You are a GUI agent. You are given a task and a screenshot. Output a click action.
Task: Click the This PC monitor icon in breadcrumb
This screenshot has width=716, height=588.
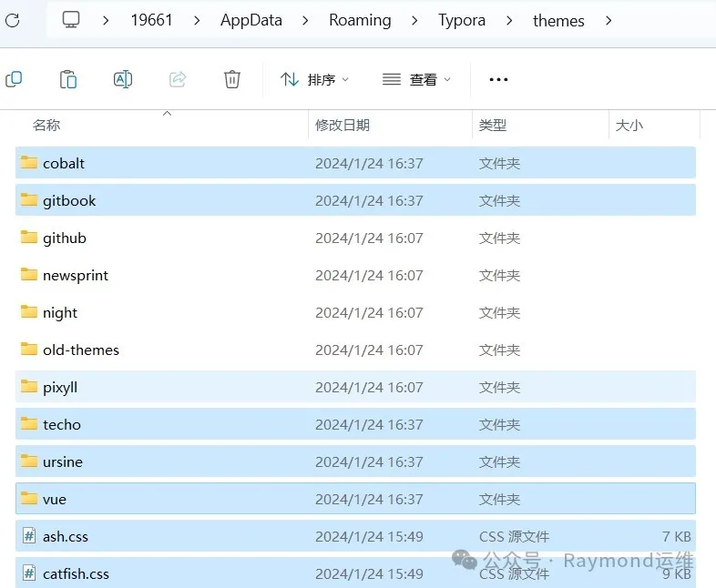click(x=71, y=20)
